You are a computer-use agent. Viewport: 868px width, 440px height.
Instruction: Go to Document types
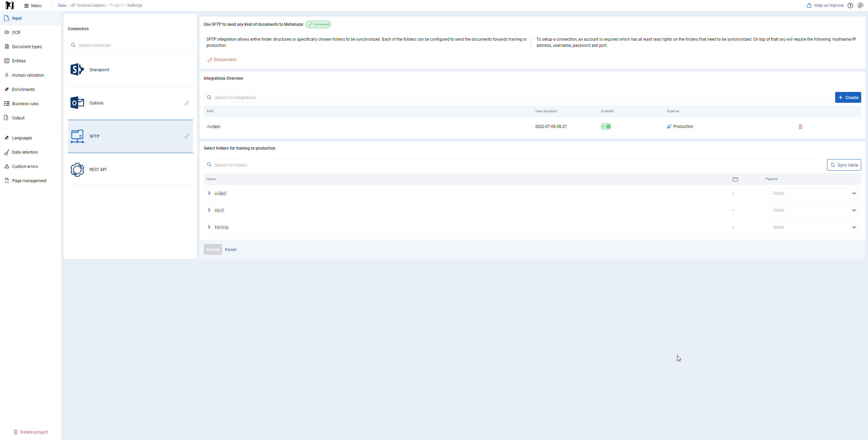[31, 47]
